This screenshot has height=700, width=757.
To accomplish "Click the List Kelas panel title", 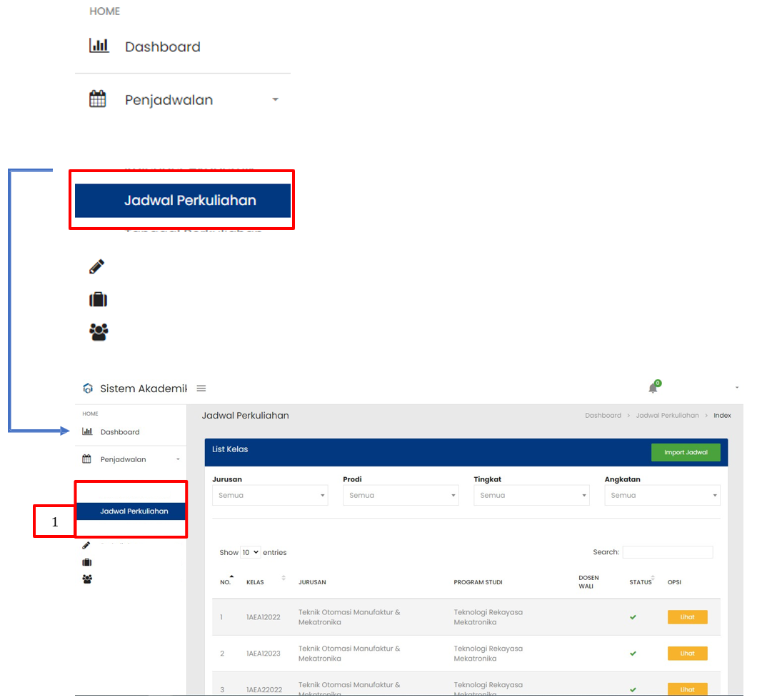I will coord(230,449).
